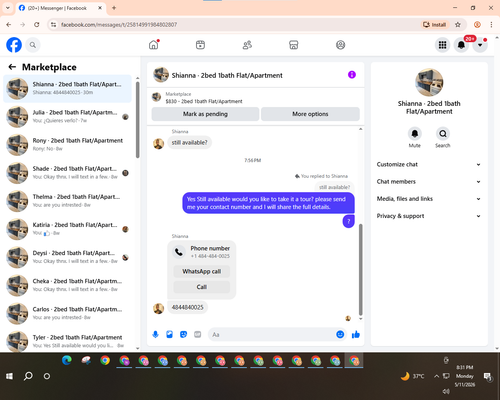Viewport: 500px width, 400px height.
Task: Open the purple conversation info icon
Action: click(x=352, y=75)
